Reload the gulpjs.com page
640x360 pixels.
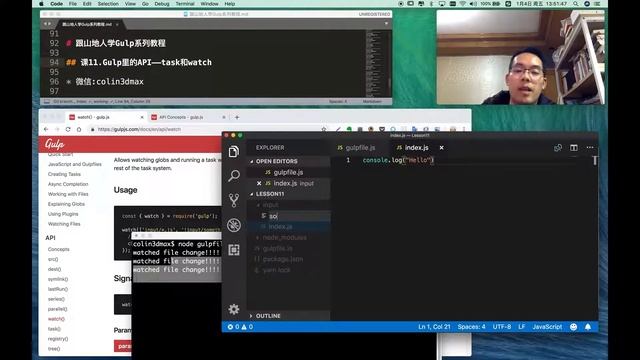[x=68, y=129]
